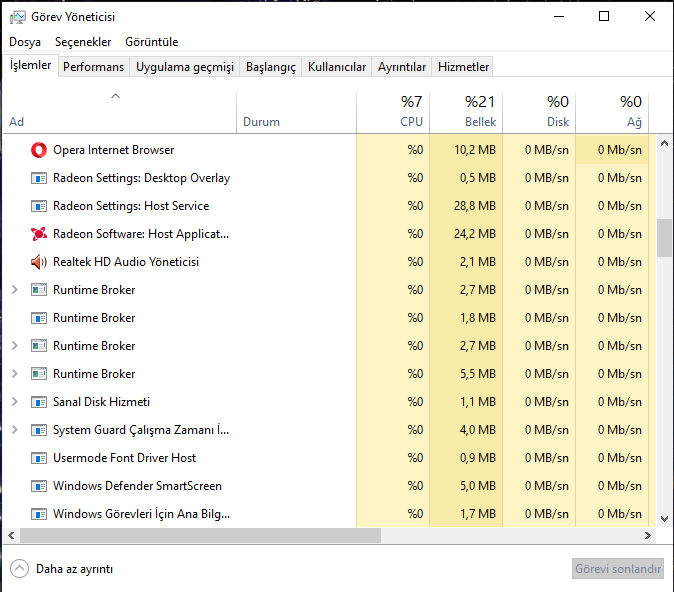Click the horizontal scrollbar thumb

point(200,536)
